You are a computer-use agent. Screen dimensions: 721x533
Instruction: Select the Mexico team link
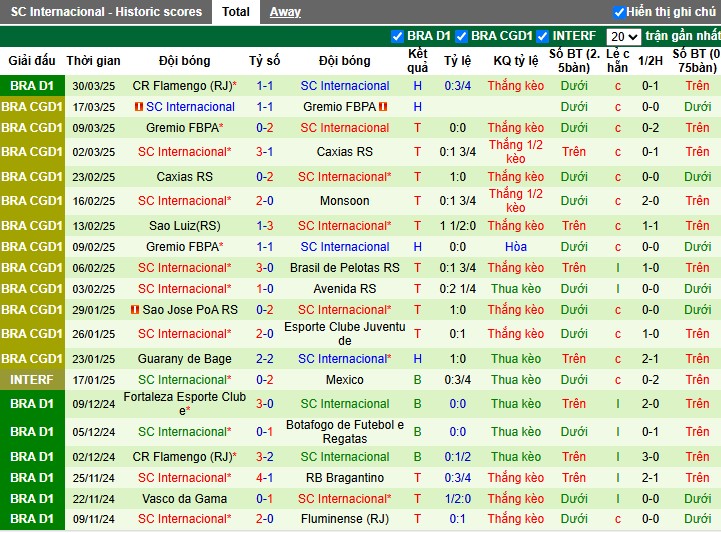(x=344, y=380)
